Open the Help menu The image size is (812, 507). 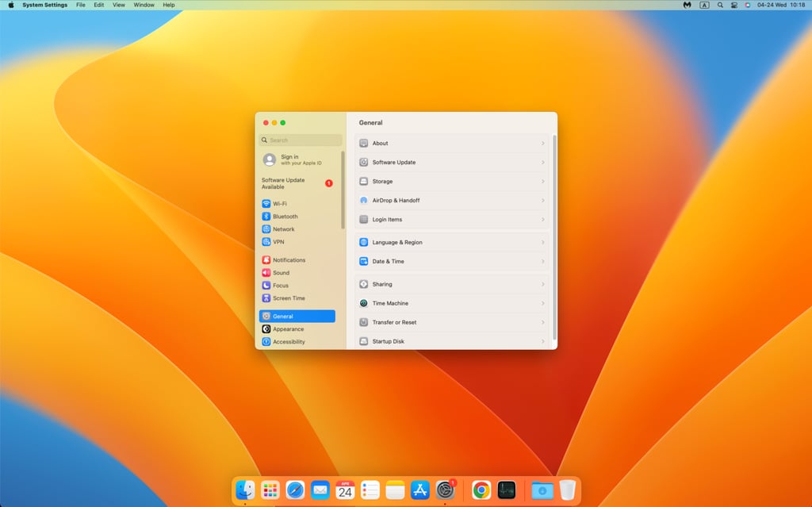point(169,5)
